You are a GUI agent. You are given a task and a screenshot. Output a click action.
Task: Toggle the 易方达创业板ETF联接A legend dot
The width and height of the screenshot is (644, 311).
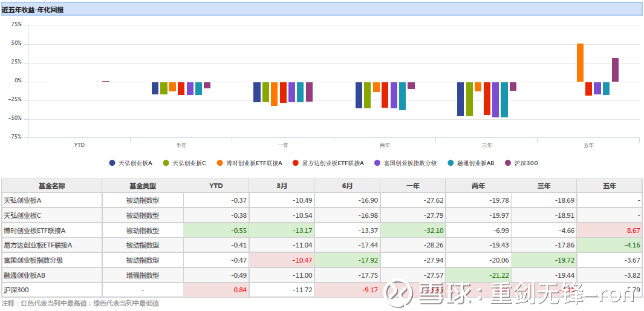[x=295, y=163]
